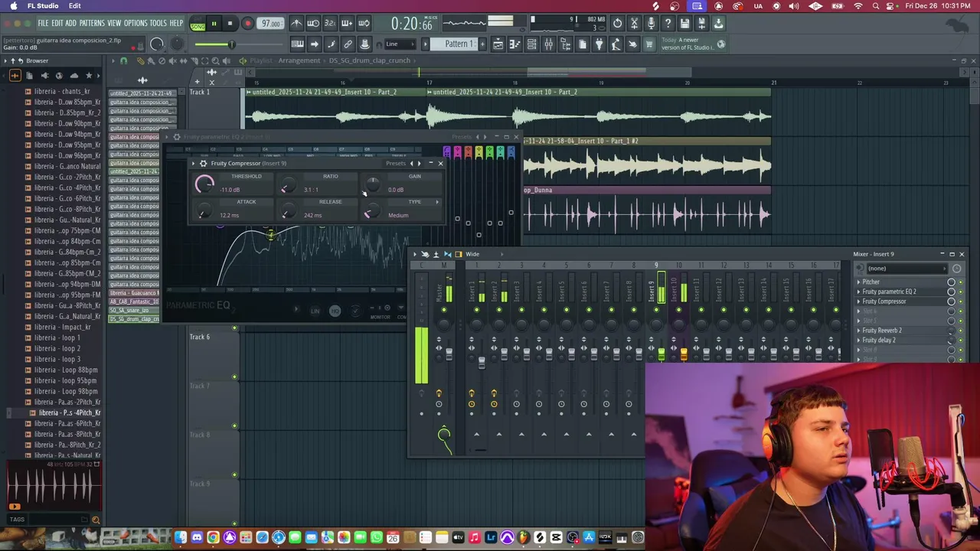980x551 pixels.
Task: Select the Playlist paint brush tool
Action: point(151,61)
